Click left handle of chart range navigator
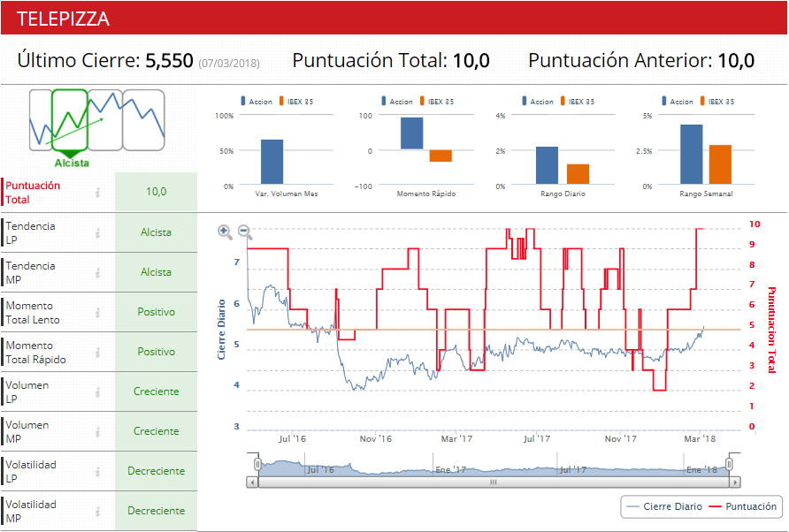The height and width of the screenshot is (532, 789). pyautogui.click(x=257, y=464)
